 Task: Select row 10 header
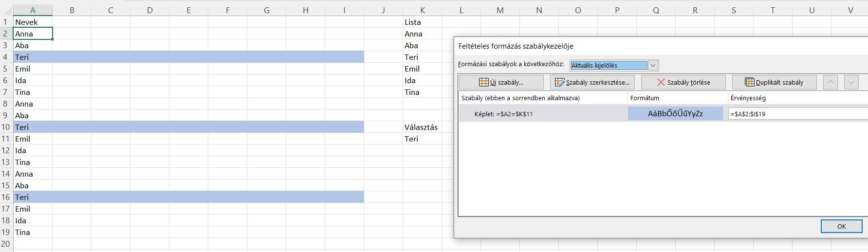[x=6, y=127]
